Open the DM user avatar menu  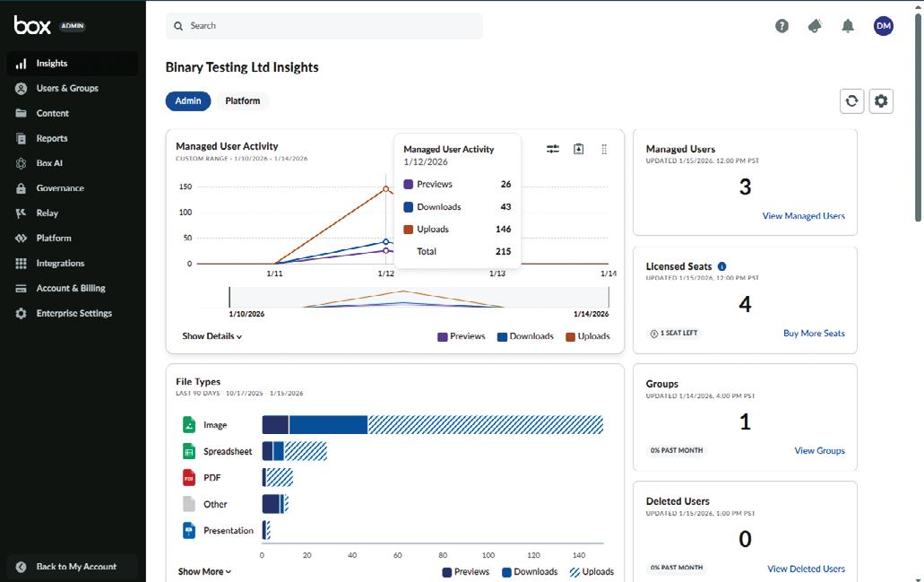click(883, 26)
